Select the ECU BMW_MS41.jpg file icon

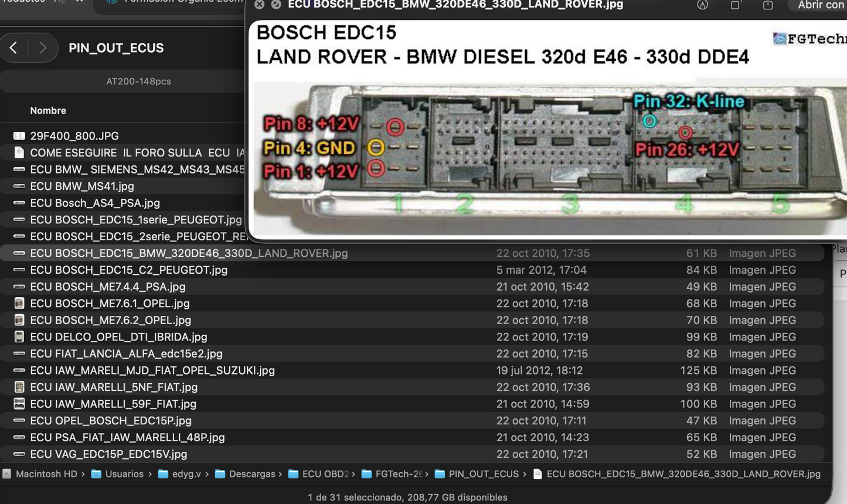20,186
